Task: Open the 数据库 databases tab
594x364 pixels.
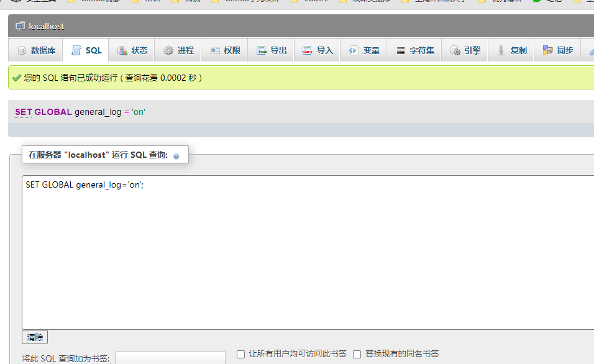Action: pyautogui.click(x=35, y=50)
